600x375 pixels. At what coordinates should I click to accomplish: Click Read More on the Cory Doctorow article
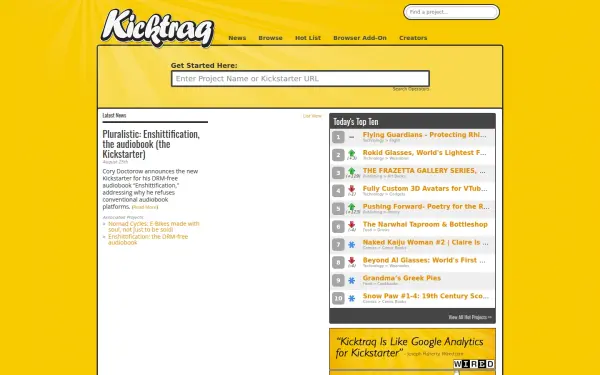coord(145,207)
